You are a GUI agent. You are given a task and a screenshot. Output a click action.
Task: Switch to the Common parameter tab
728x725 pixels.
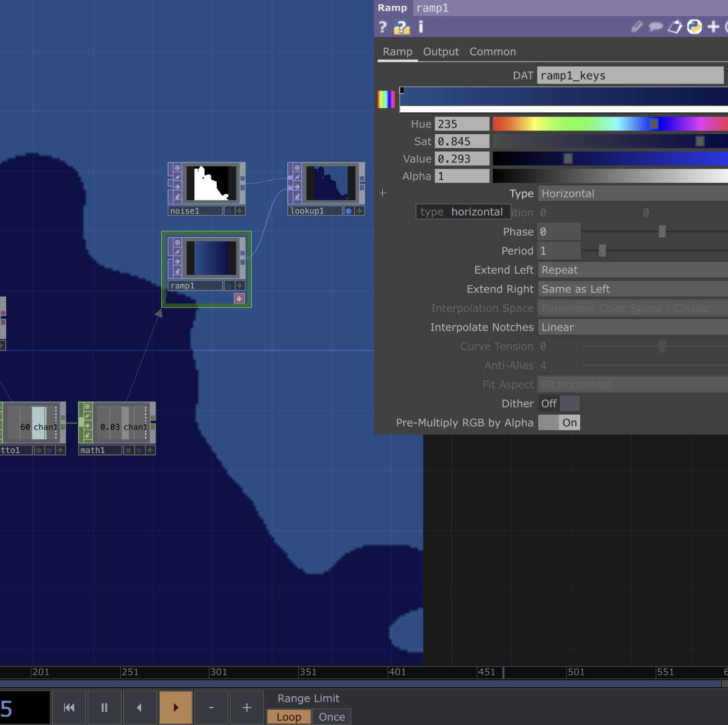pos(492,52)
